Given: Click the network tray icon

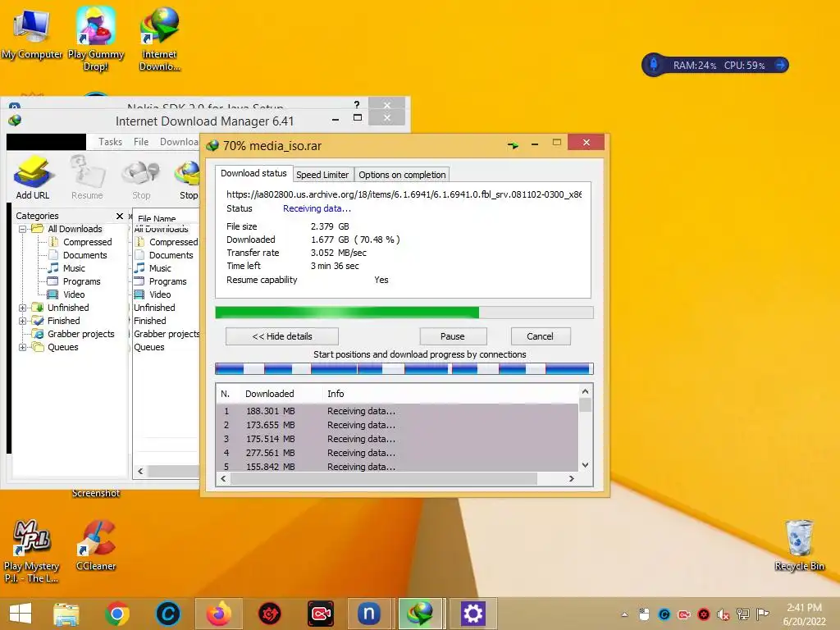Looking at the screenshot, I should click(x=743, y=614).
